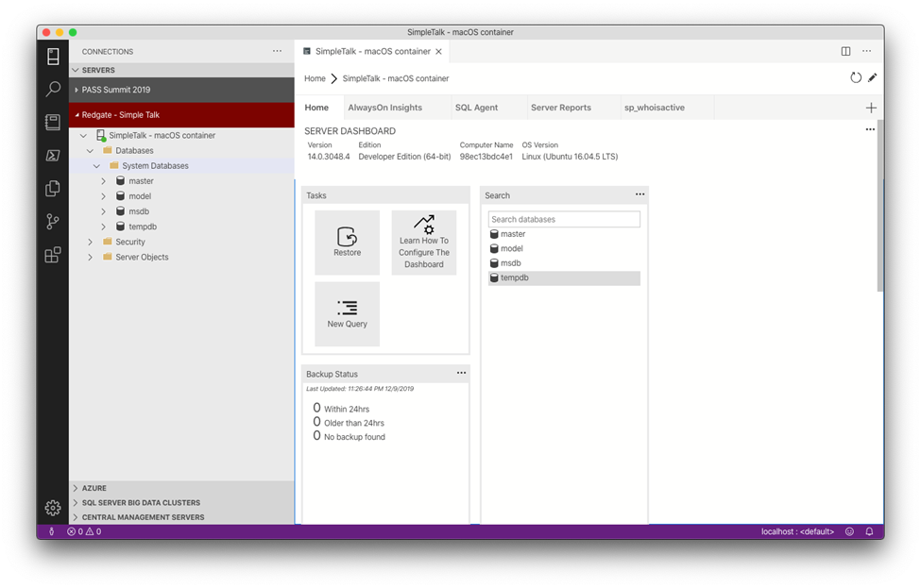Screen dimensions: 921x588
Task: Open the Search view in the activity bar
Action: pyautogui.click(x=53, y=90)
